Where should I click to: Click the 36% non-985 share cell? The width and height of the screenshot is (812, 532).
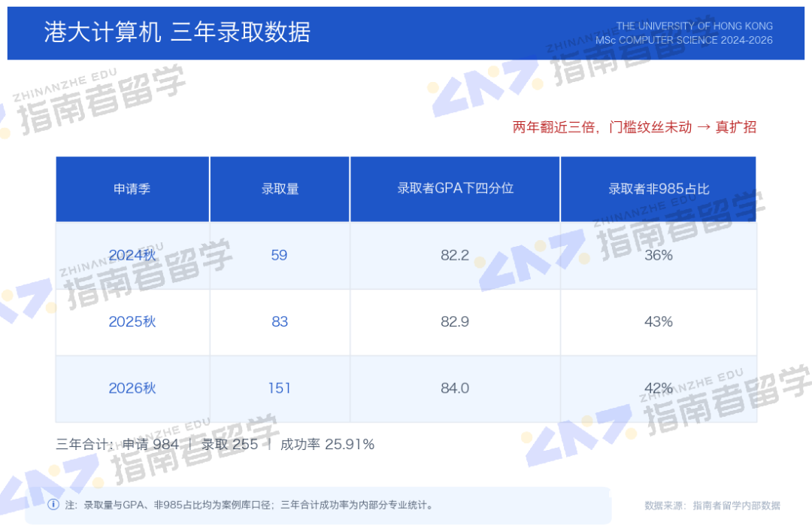(658, 255)
